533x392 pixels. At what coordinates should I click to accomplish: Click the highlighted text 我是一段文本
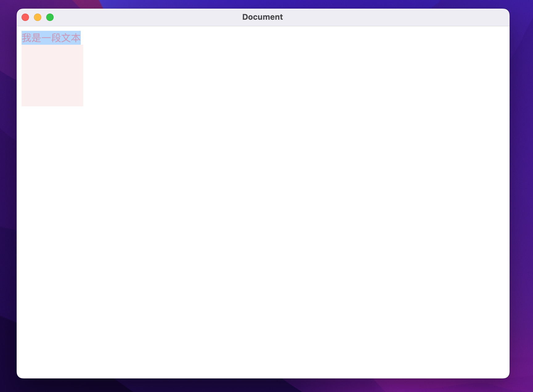tap(51, 38)
